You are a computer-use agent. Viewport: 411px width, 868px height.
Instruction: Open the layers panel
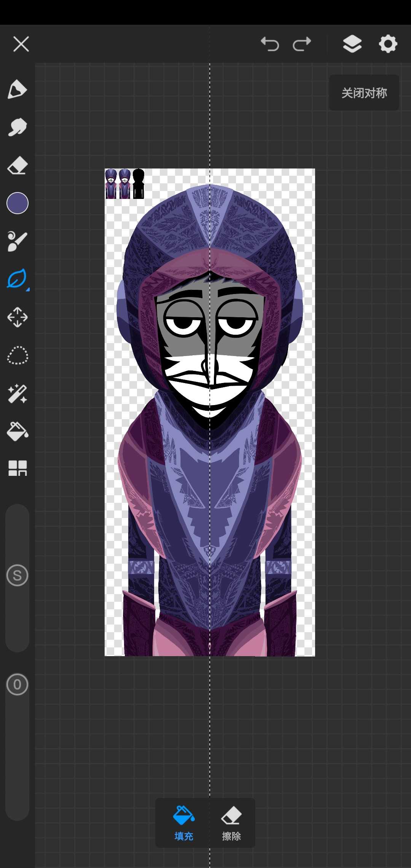point(352,44)
